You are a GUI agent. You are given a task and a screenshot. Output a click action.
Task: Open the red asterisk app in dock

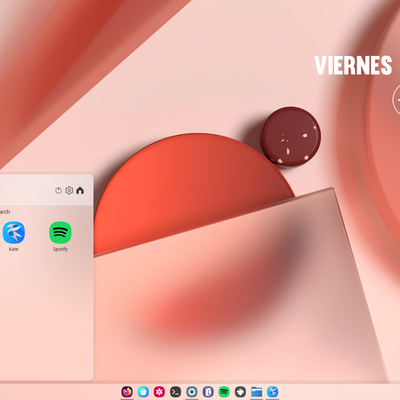click(159, 391)
